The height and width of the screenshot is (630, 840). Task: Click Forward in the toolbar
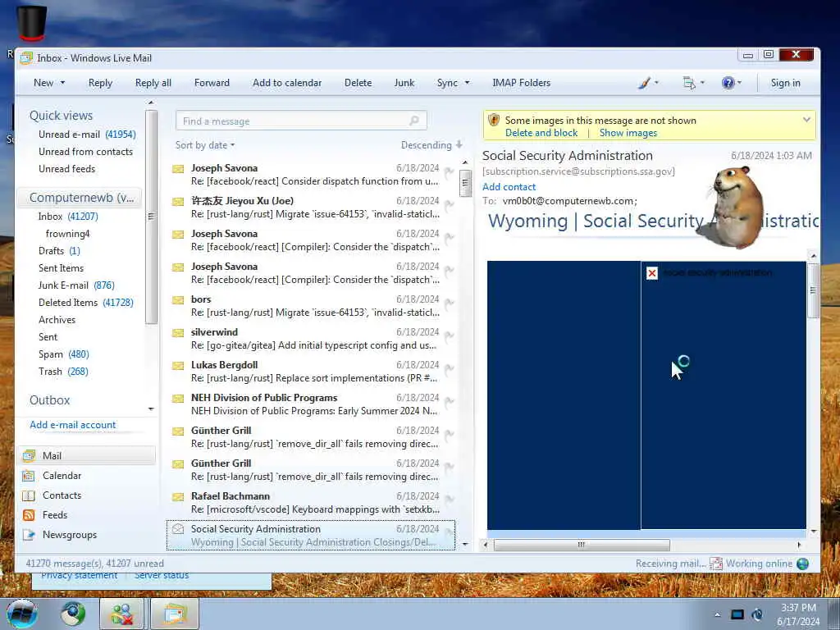[x=212, y=83]
